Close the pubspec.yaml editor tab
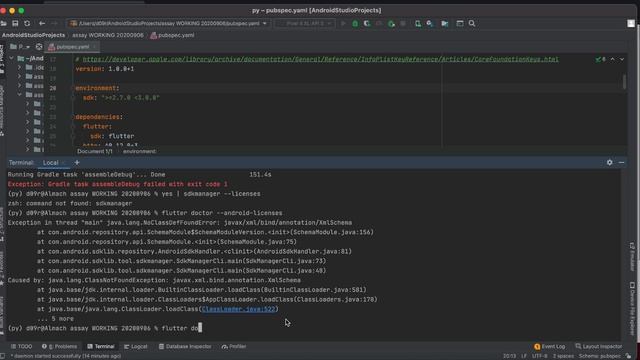Viewport: 640px width, 360px height. (x=94, y=47)
